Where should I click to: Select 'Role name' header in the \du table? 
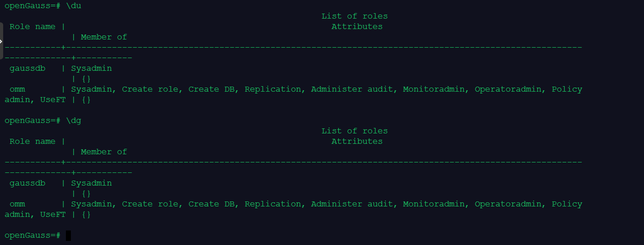click(32, 27)
